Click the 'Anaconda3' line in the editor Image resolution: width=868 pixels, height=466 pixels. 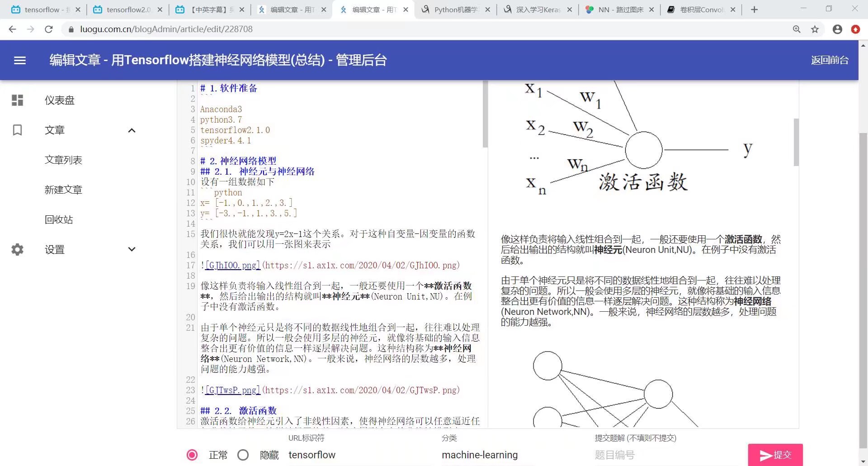[221, 109]
